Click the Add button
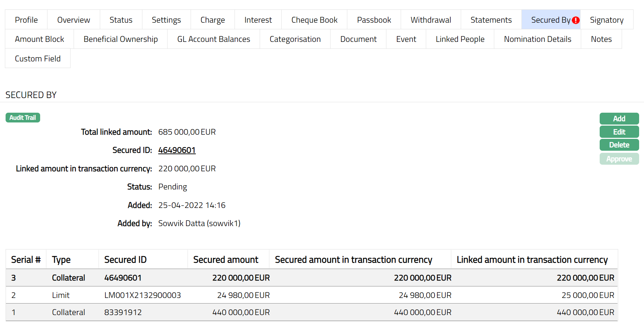Screen dimensions: 644x329 (x=619, y=119)
